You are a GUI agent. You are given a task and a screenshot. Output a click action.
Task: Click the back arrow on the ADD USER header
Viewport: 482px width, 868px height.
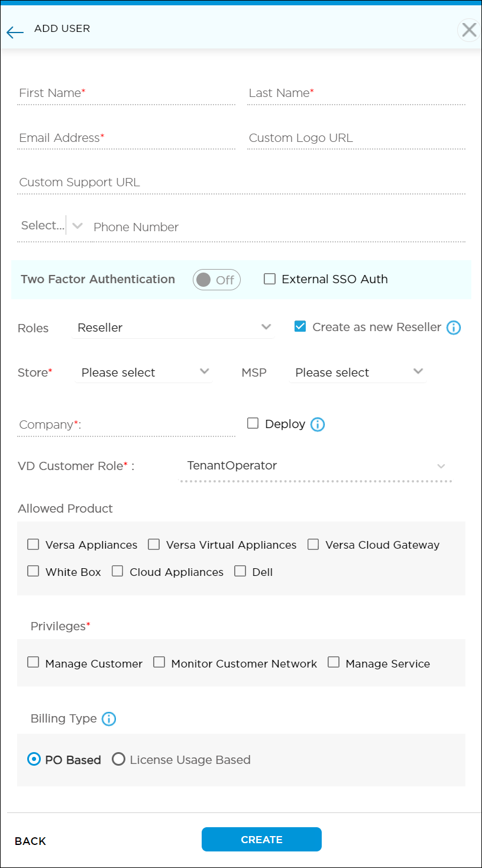[15, 33]
